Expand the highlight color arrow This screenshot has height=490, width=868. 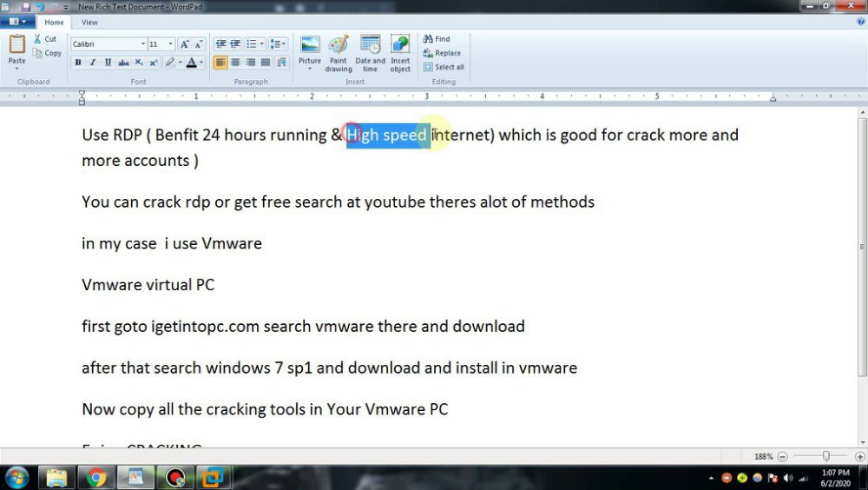click(x=180, y=62)
